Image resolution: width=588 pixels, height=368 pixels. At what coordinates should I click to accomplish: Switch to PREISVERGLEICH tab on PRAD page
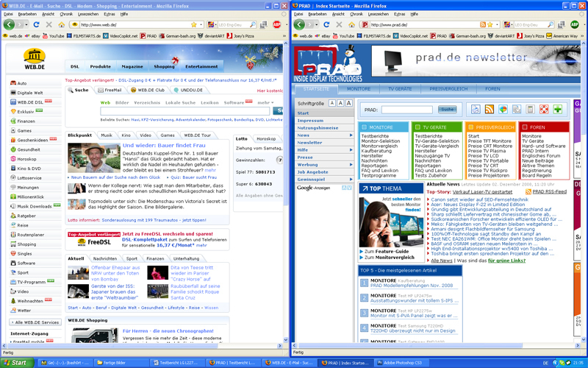point(448,89)
